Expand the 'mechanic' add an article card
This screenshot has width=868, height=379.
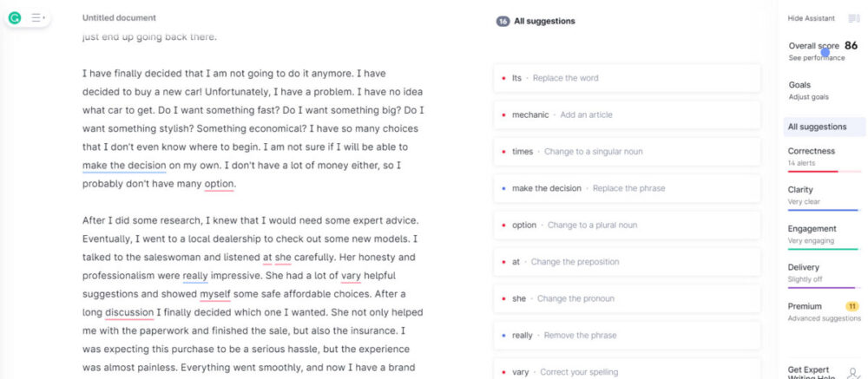click(627, 115)
